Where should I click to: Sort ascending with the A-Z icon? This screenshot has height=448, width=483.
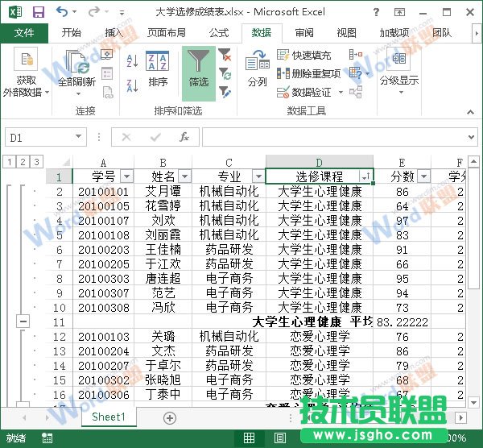point(132,60)
